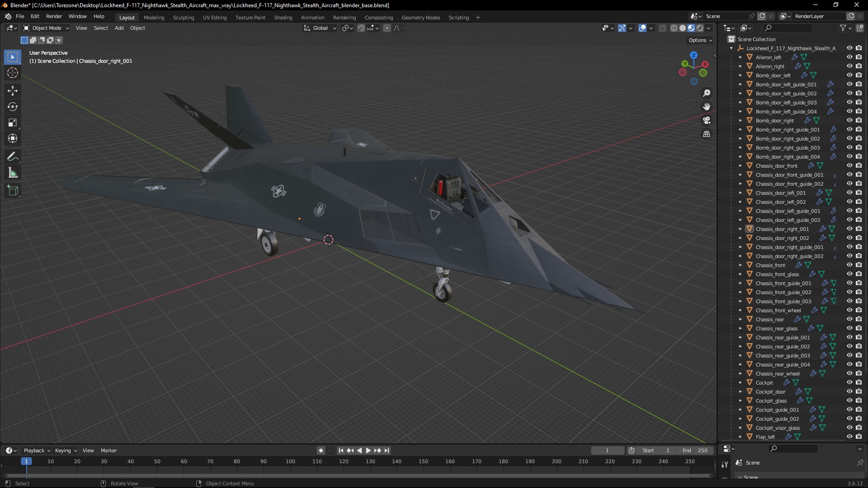868x488 pixels.
Task: Toggle snapping magnet icon
Action: click(361, 28)
